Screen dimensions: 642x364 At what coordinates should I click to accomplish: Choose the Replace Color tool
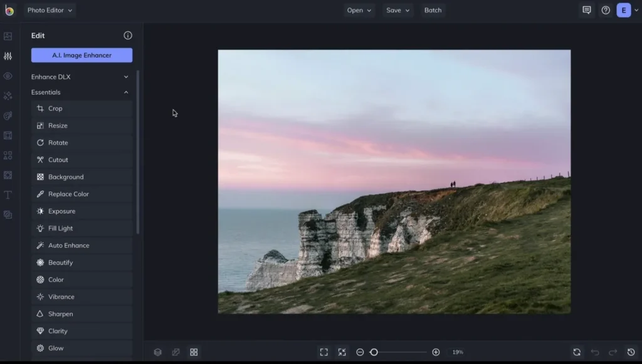68,194
